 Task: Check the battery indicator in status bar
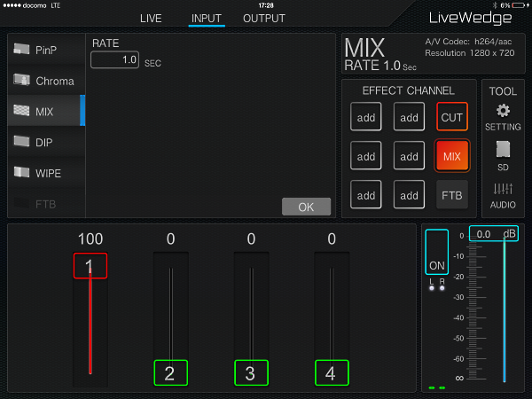click(x=519, y=5)
